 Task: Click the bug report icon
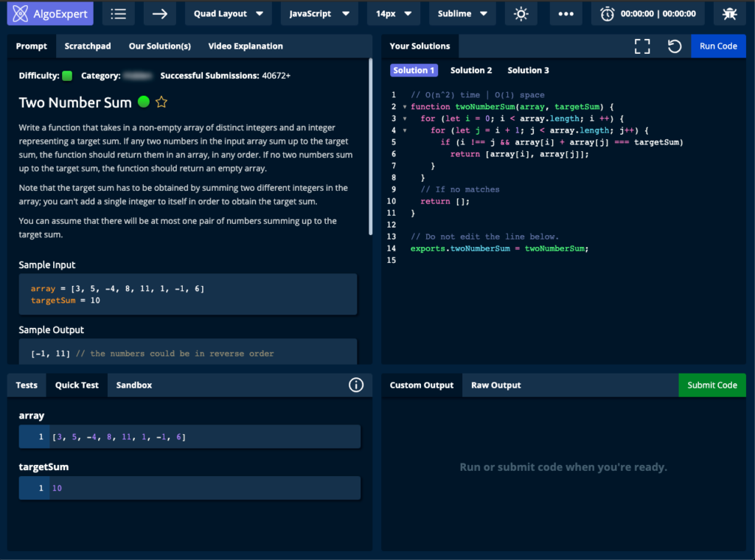[729, 13]
